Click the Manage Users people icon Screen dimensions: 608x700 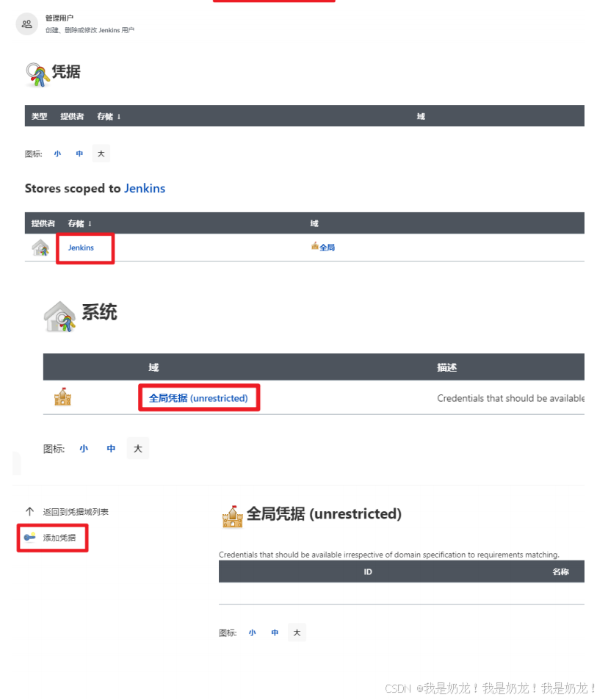tap(26, 24)
